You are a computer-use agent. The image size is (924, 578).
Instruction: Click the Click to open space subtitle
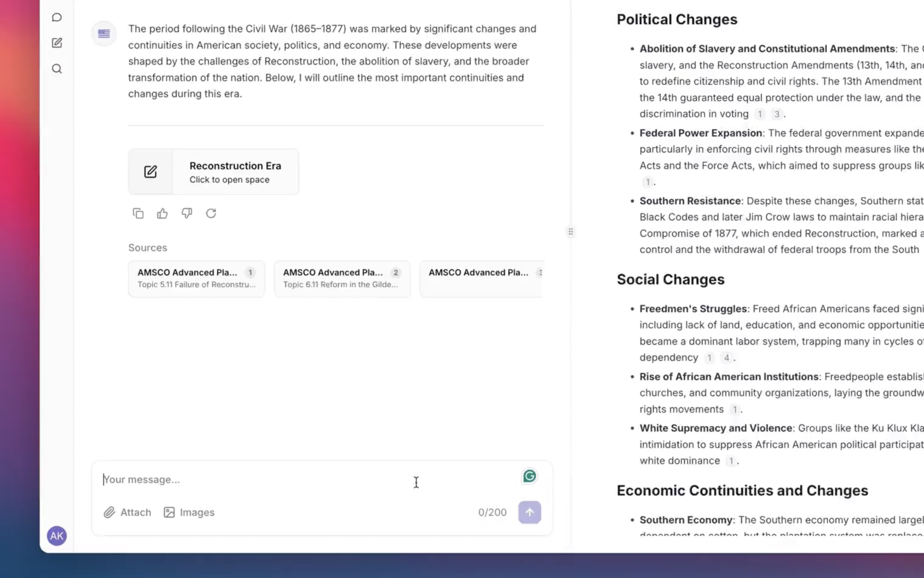229,180
